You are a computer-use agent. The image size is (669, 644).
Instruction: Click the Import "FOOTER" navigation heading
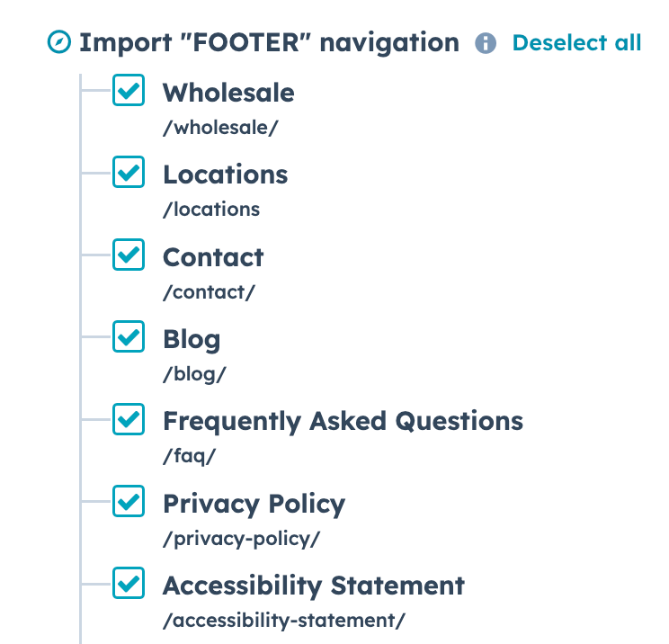[x=269, y=42]
